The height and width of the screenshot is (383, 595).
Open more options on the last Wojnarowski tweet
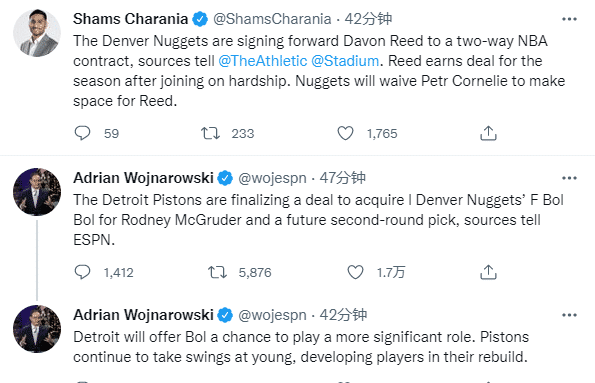pyautogui.click(x=570, y=315)
